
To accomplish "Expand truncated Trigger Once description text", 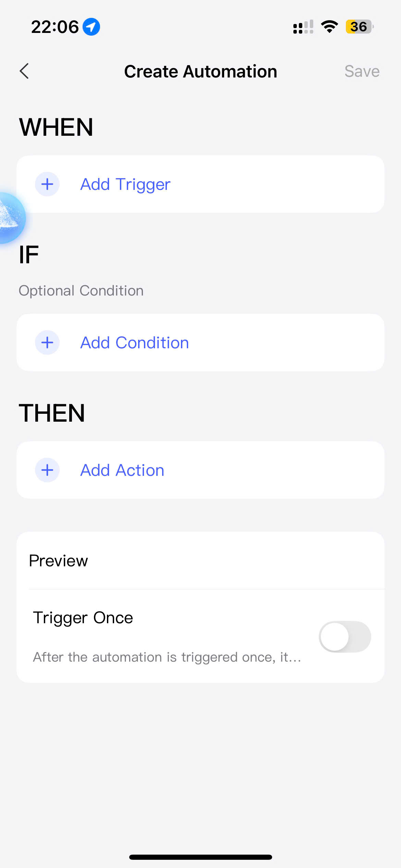I will coord(167,657).
